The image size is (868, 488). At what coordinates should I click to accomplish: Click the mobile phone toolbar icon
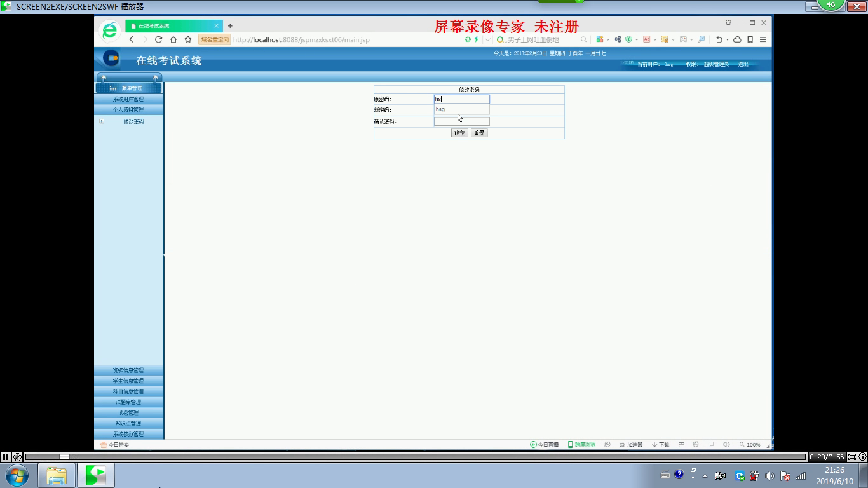750,39
